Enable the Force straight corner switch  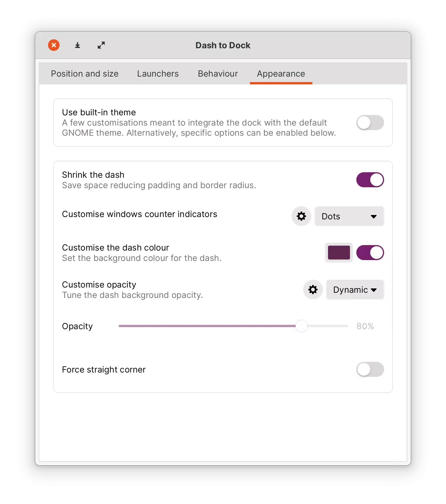370,369
